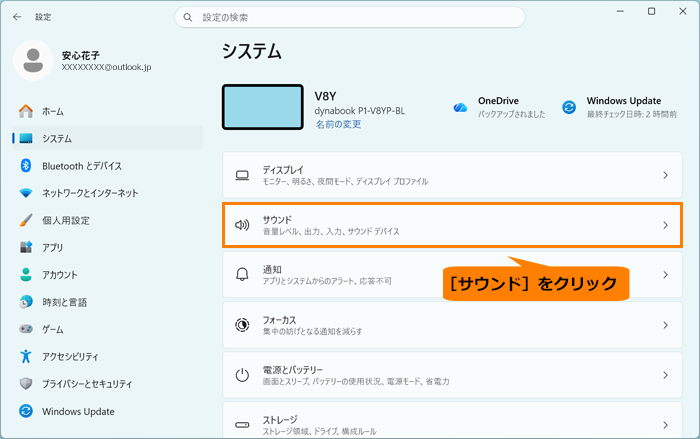The width and height of the screenshot is (700, 439).
Task: Click the Windows Update sync icon at top
Action: pos(569,107)
